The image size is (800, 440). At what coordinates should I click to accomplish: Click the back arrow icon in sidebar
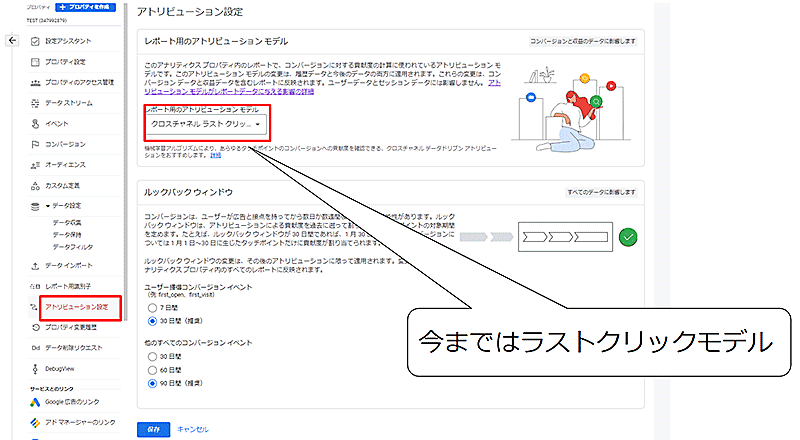[12, 41]
